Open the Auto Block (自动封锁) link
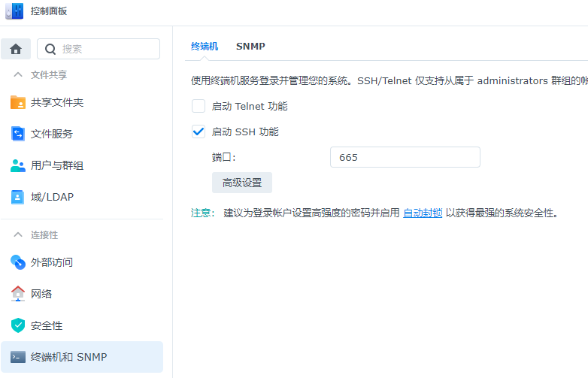The height and width of the screenshot is (378, 588). click(423, 213)
